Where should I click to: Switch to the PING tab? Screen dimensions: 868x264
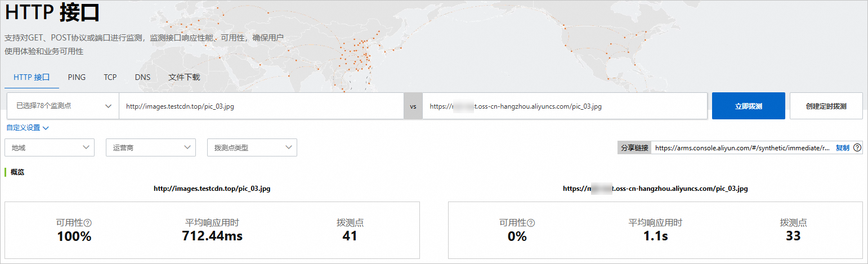77,77
